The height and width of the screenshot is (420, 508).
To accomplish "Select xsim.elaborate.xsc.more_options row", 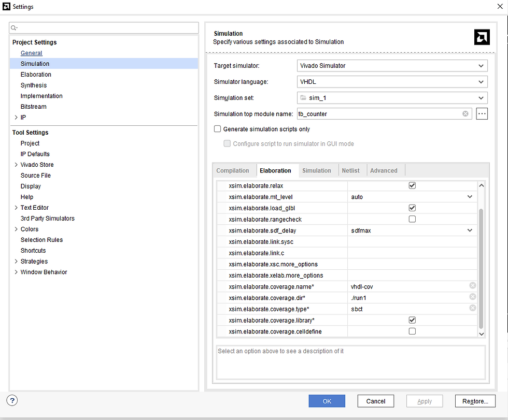I will 347,264.
